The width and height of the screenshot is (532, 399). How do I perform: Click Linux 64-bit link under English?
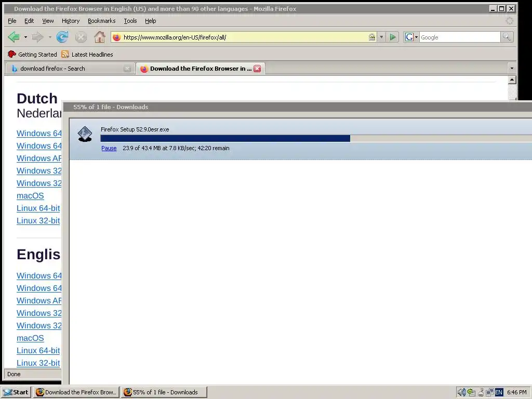point(38,351)
